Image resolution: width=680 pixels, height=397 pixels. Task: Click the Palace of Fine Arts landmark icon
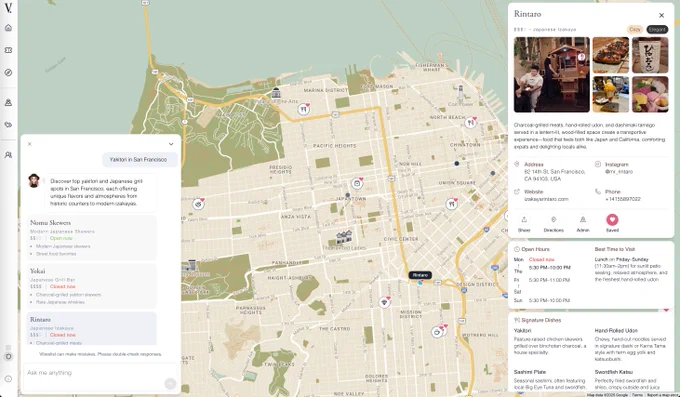click(x=276, y=93)
